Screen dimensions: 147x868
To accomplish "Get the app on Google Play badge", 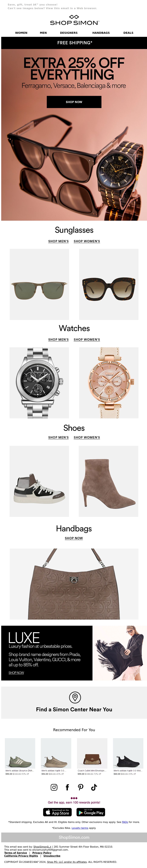I will click(91, 812).
